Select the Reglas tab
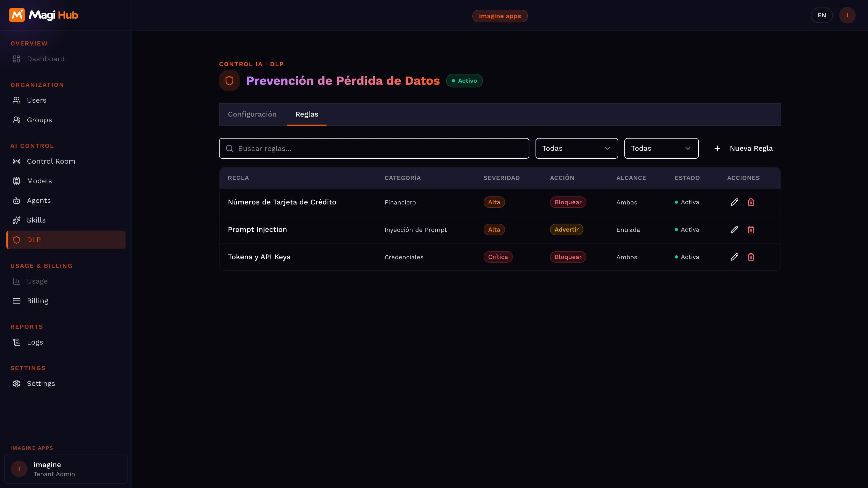The height and width of the screenshot is (488, 868). pos(307,114)
